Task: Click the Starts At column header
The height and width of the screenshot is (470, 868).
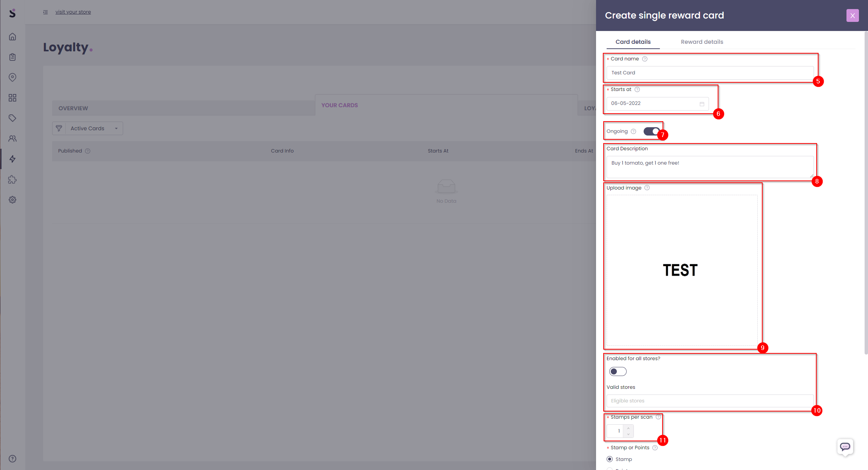Action: click(438, 151)
